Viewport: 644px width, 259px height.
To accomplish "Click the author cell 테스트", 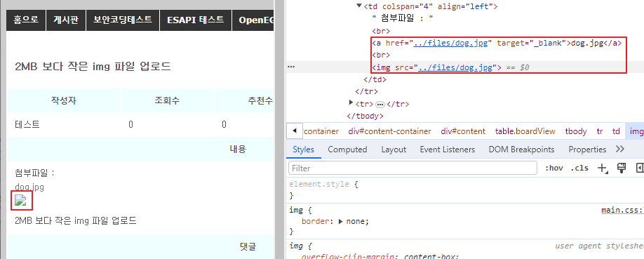I will coord(27,124).
